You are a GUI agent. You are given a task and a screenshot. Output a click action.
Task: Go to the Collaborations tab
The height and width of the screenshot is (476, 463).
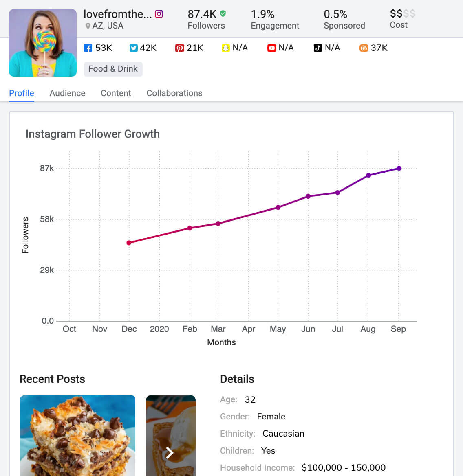[x=174, y=93]
